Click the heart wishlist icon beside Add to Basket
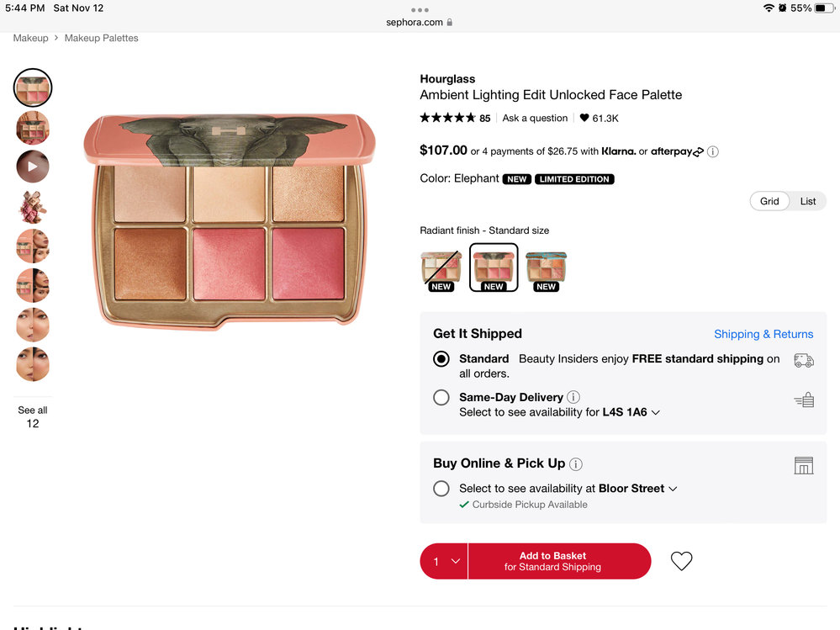The image size is (840, 630). pos(681,561)
